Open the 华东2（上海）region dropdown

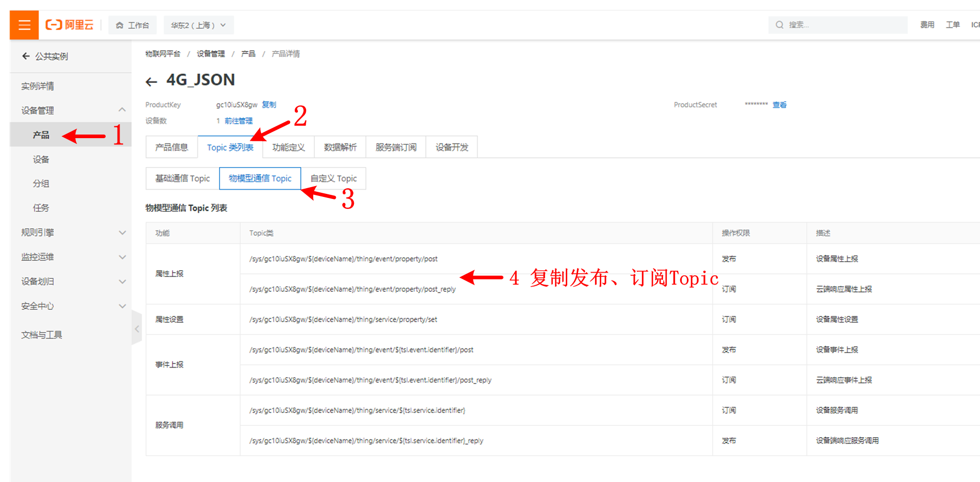pyautogui.click(x=198, y=25)
